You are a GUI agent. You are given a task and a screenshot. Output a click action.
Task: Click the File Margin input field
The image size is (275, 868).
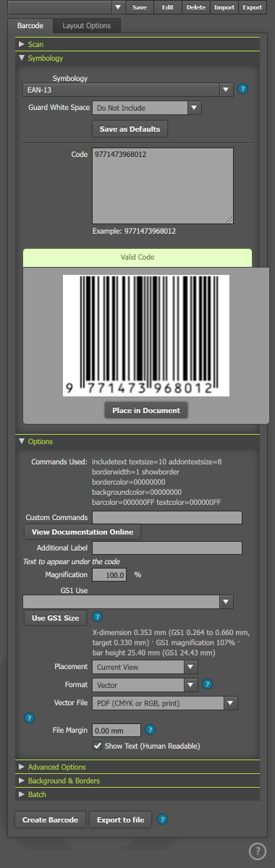(x=117, y=731)
